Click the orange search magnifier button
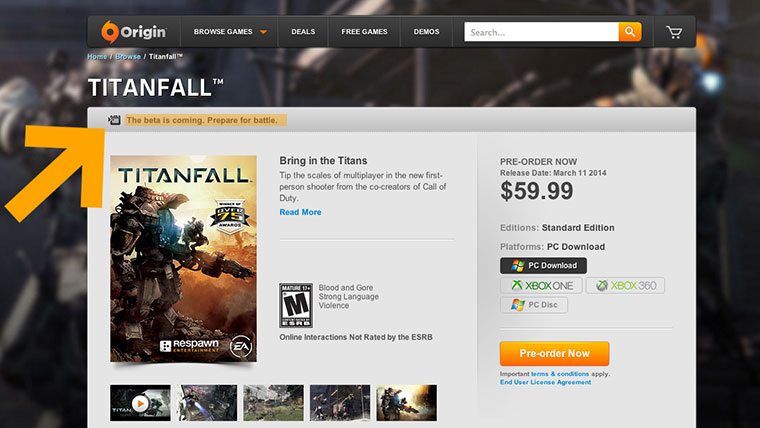 point(630,32)
